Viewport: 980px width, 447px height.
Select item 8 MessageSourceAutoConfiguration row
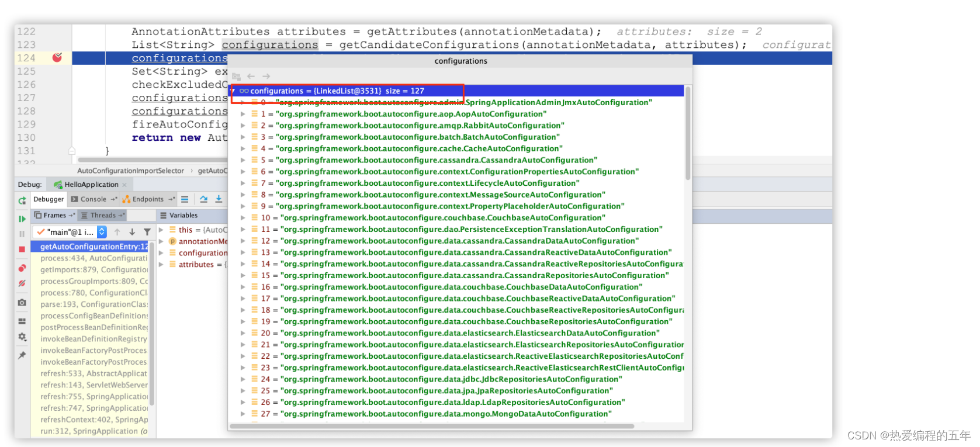coord(456,195)
